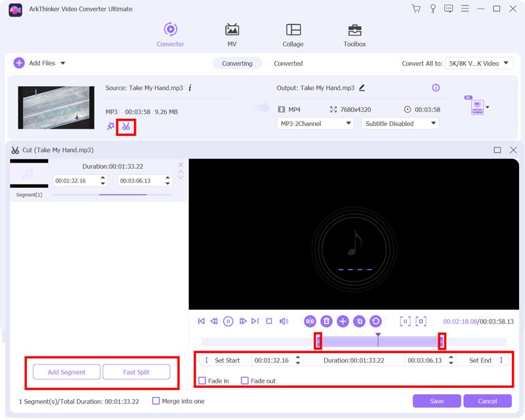Stop playback with the square button
Screen dimensions: 525x420
pyautogui.click(x=269, y=322)
